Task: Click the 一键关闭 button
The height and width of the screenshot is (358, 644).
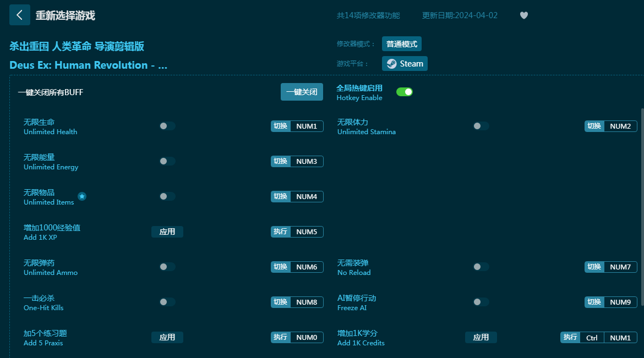Action: (x=302, y=92)
